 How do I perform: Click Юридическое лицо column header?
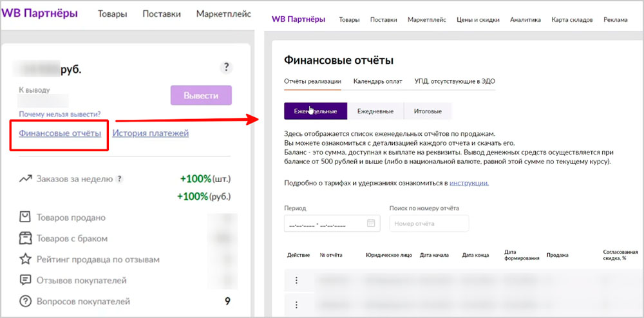388,255
